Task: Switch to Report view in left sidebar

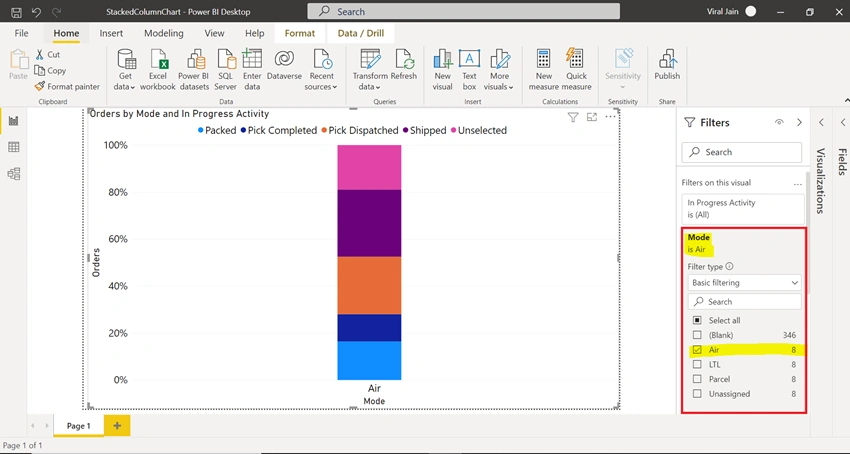Action: point(14,120)
